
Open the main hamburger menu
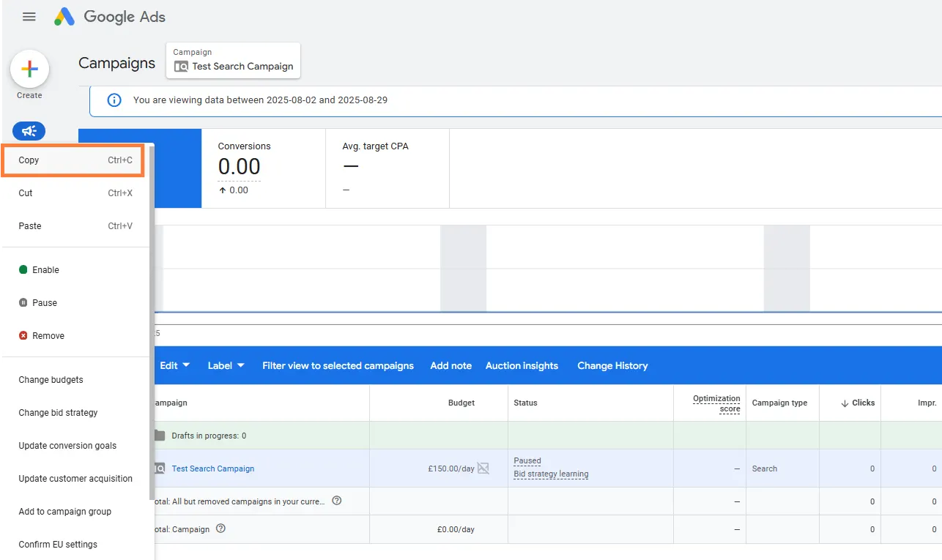29,17
